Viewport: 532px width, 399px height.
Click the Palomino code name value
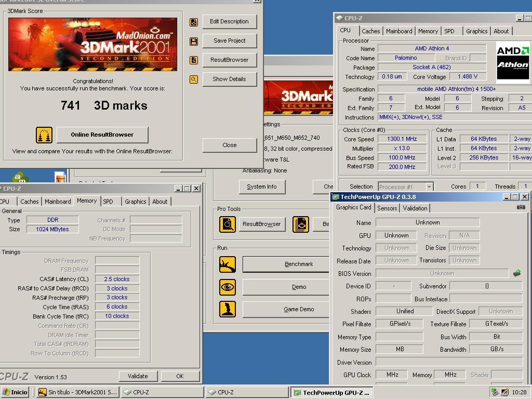click(406, 58)
